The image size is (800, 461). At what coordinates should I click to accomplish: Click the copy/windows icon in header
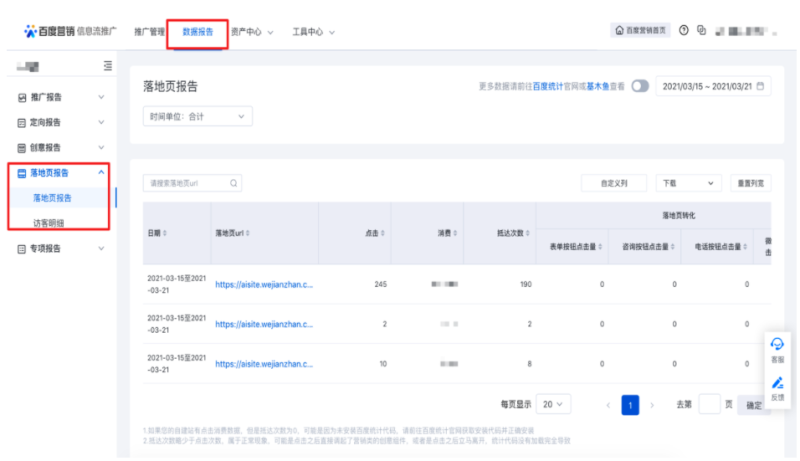click(x=702, y=31)
